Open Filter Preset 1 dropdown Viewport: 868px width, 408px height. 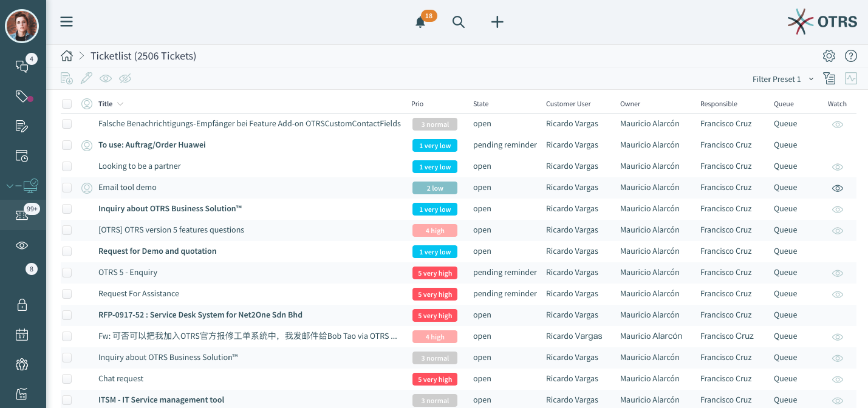[783, 80]
